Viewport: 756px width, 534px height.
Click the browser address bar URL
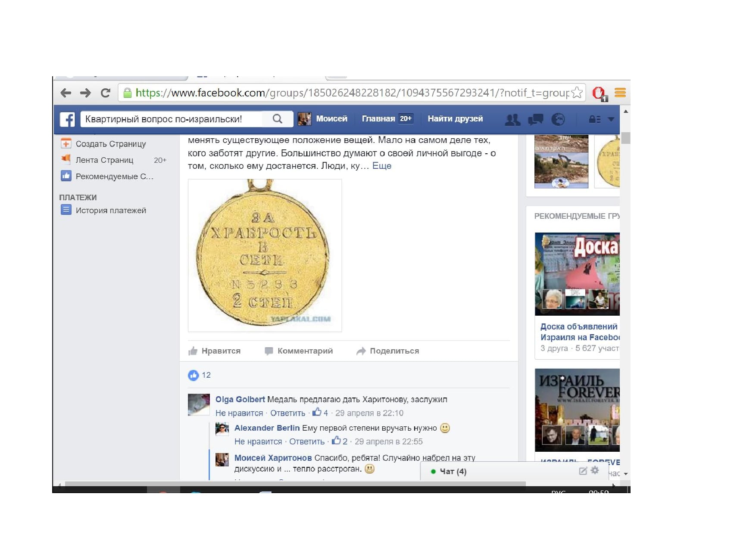(352, 93)
